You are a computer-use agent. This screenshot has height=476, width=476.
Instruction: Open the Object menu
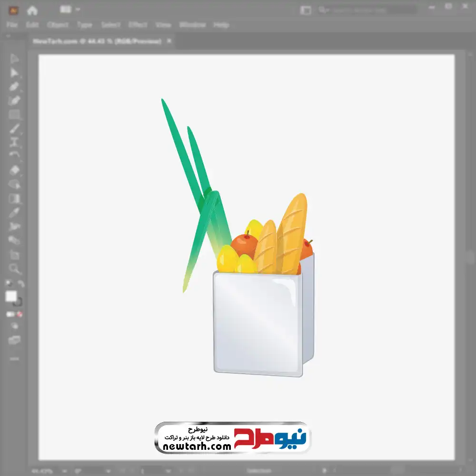tap(58, 25)
